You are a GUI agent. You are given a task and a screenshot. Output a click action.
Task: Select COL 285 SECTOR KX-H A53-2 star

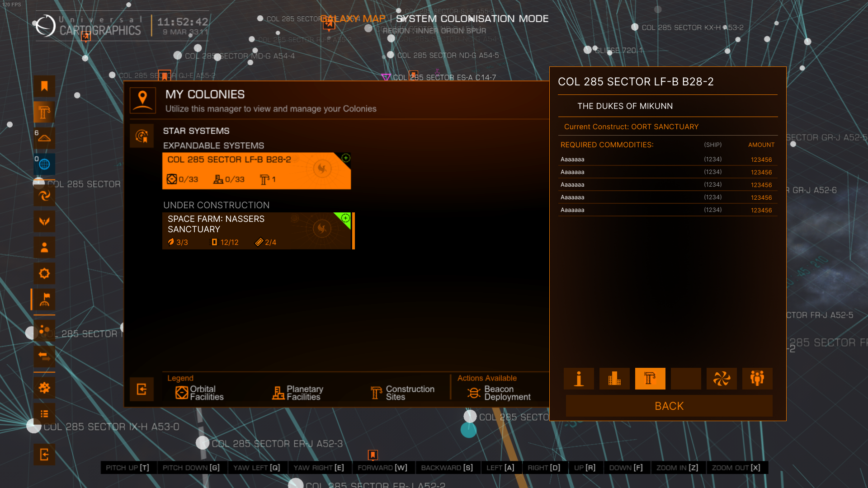pos(635,27)
